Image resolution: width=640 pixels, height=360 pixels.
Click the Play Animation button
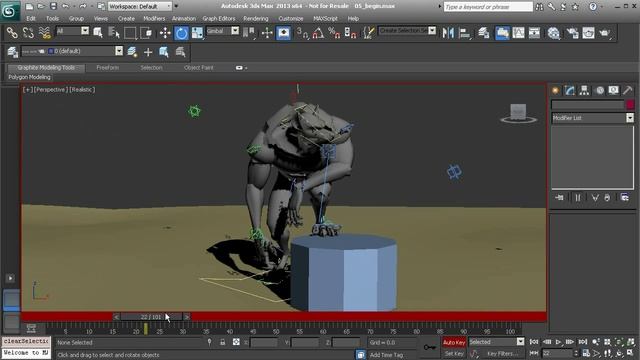(x=558, y=342)
